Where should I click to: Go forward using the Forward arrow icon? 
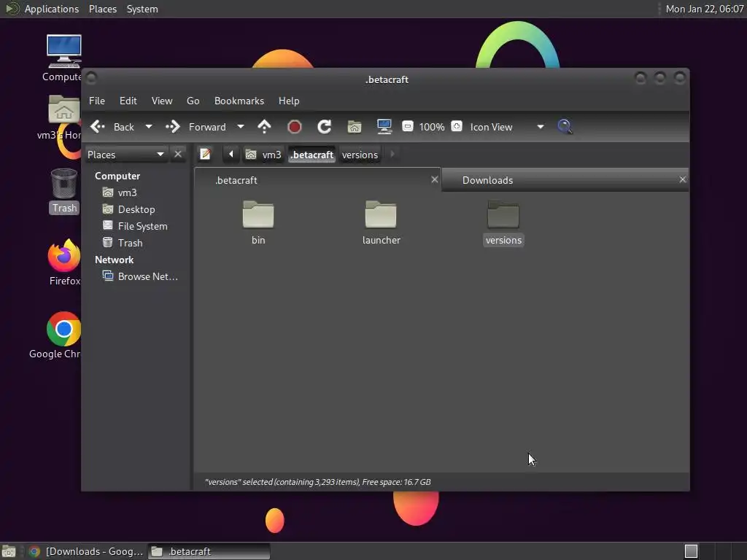coord(172,127)
